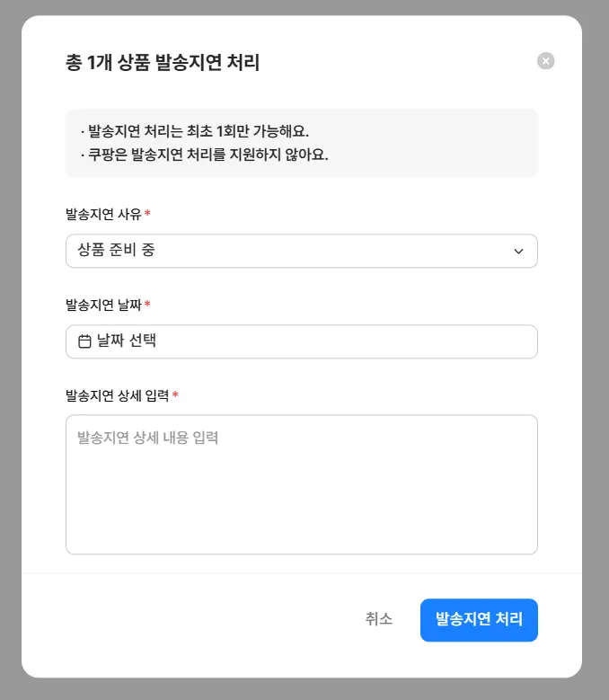This screenshot has width=609, height=700.
Task: Click the notice line about 최초 1회만 가능해요
Action: 194,131
